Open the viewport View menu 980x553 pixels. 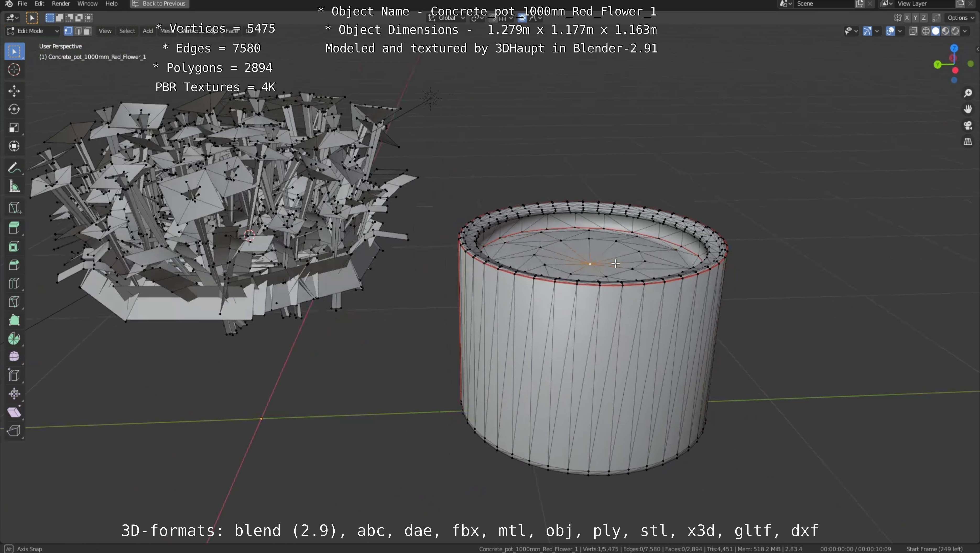click(105, 31)
